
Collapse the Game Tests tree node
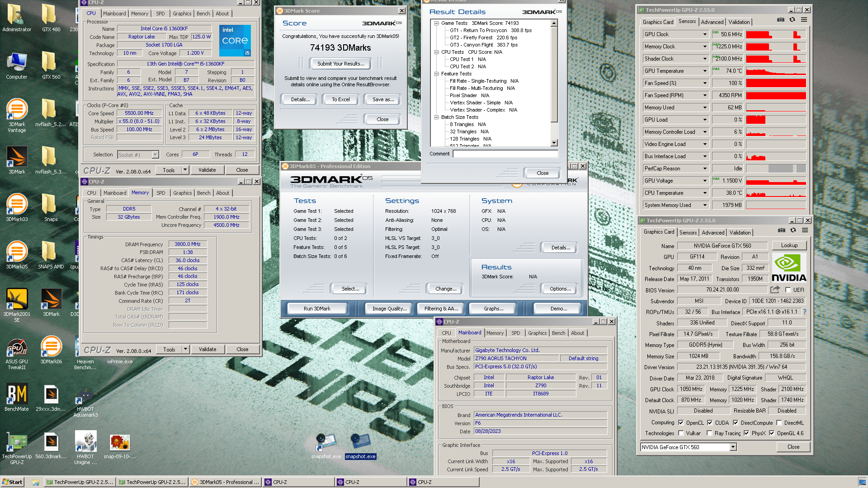pos(437,23)
